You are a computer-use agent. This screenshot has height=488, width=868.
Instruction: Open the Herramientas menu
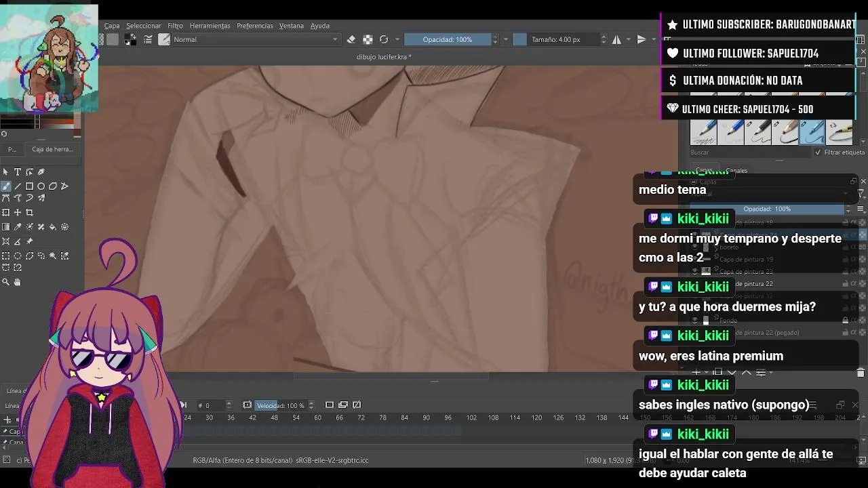210,26
